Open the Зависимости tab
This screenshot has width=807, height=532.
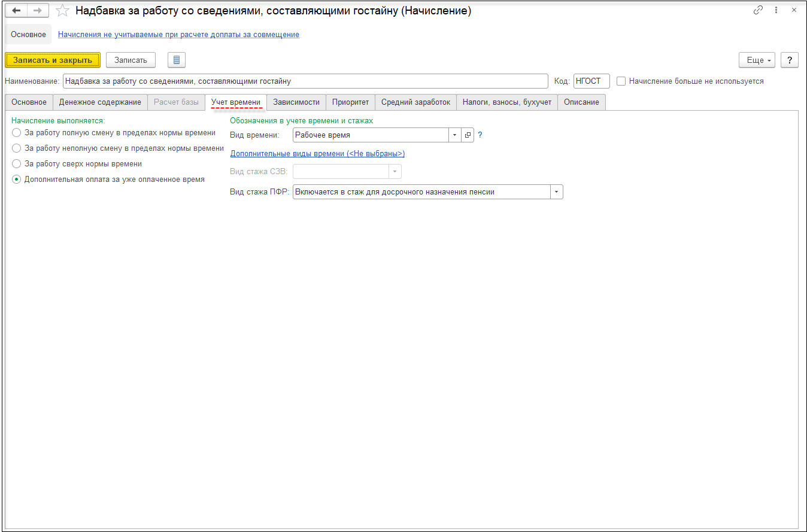(296, 102)
